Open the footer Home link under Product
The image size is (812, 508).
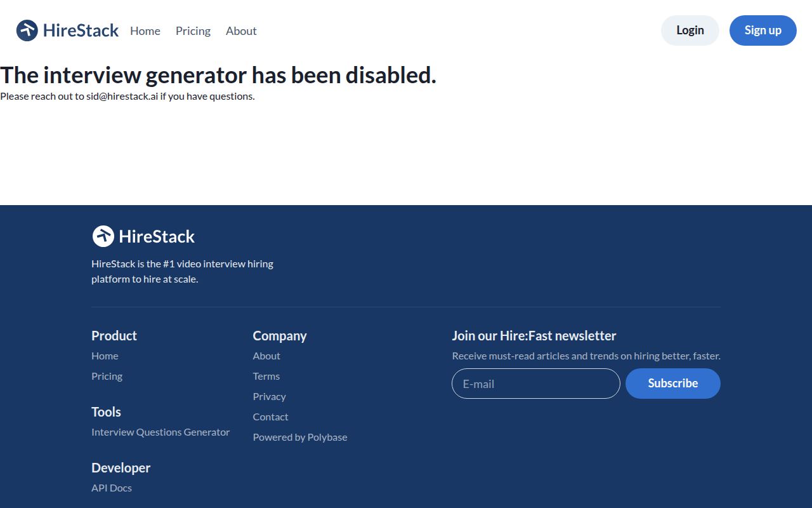105,356
